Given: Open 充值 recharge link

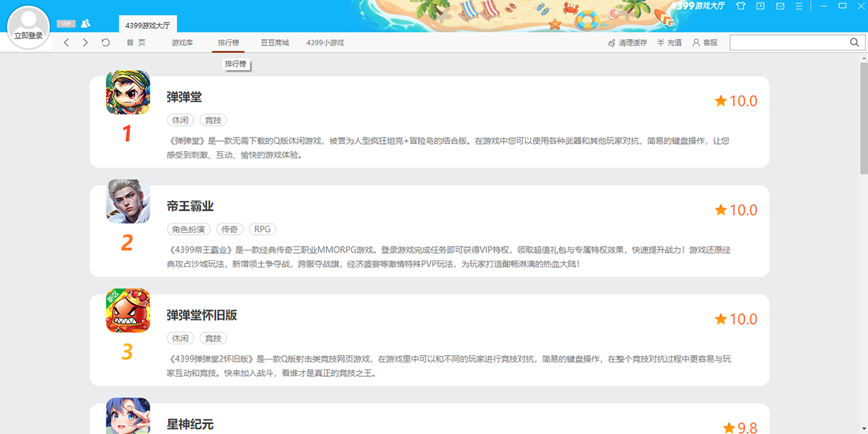Looking at the screenshot, I should (x=669, y=43).
